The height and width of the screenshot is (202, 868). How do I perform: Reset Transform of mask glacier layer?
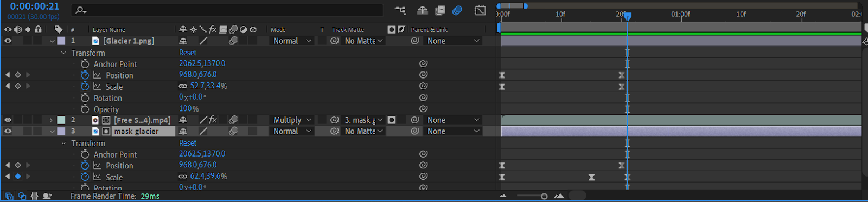pyautogui.click(x=188, y=143)
